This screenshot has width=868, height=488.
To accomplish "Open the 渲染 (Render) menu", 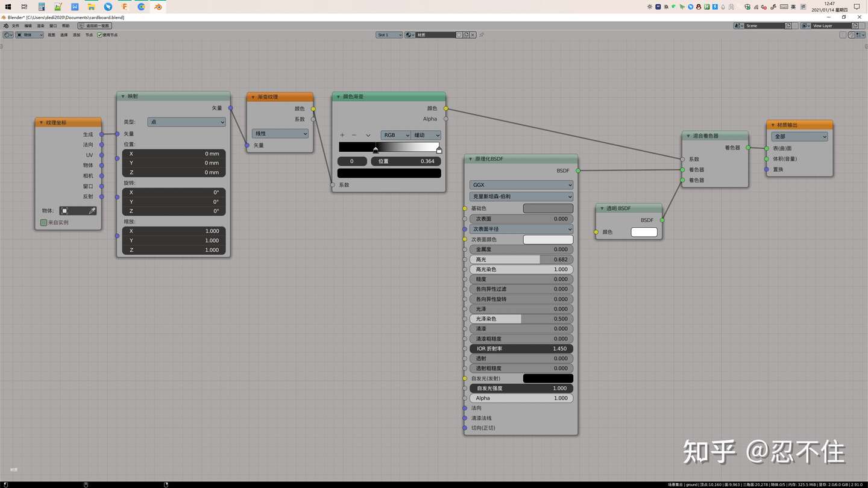I will point(41,26).
